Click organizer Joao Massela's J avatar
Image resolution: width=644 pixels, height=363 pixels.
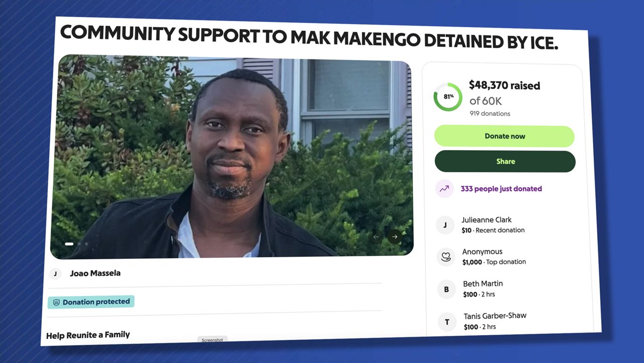(55, 274)
